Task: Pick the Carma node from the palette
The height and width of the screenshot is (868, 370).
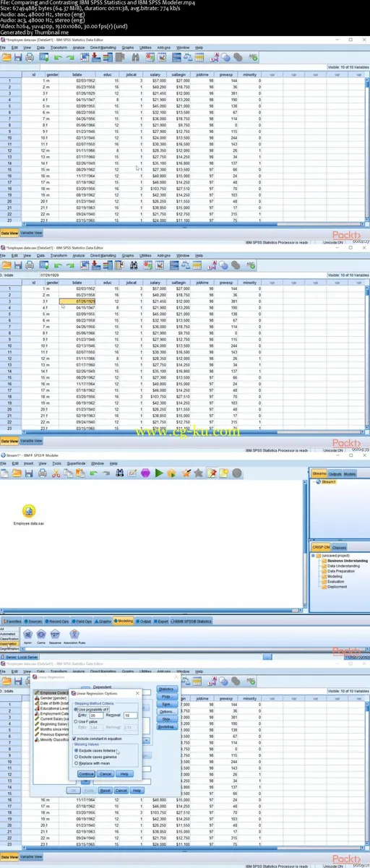Action: tap(41, 635)
